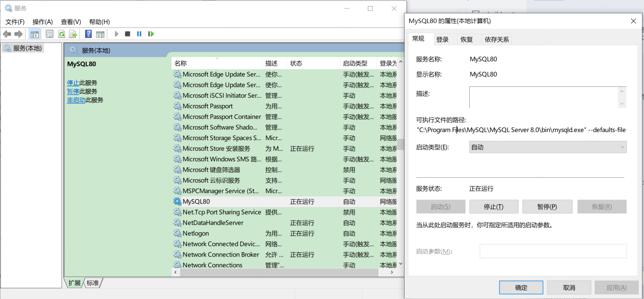Viewport: 644px width, 299px height.
Task: Click the Forward arrow in Services toolbar
Action: pos(19,34)
